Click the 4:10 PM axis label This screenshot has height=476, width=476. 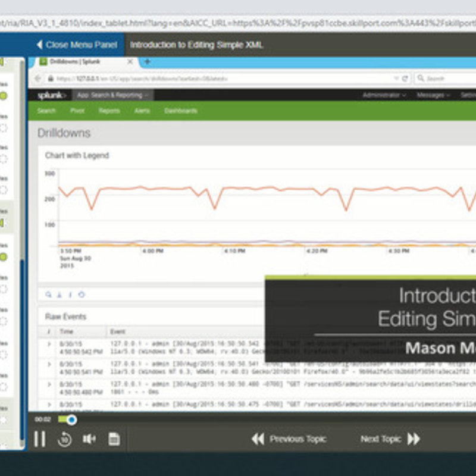pos(235,251)
